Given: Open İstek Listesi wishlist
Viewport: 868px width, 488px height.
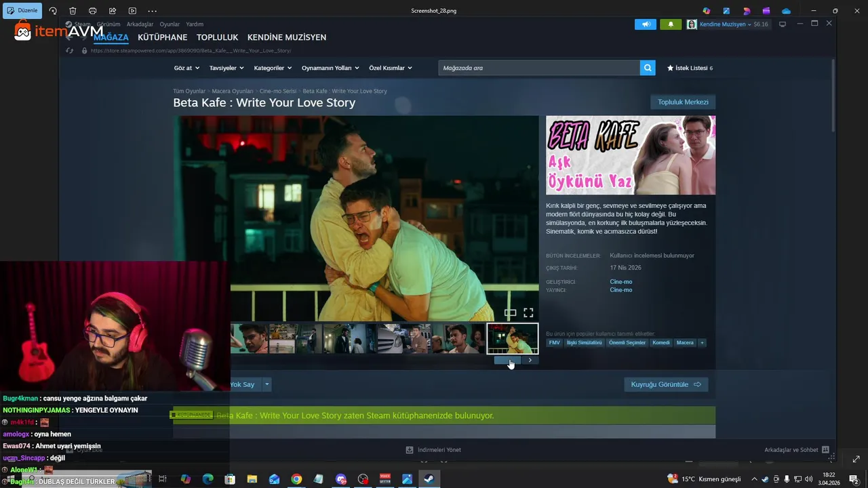Looking at the screenshot, I should click(x=690, y=68).
